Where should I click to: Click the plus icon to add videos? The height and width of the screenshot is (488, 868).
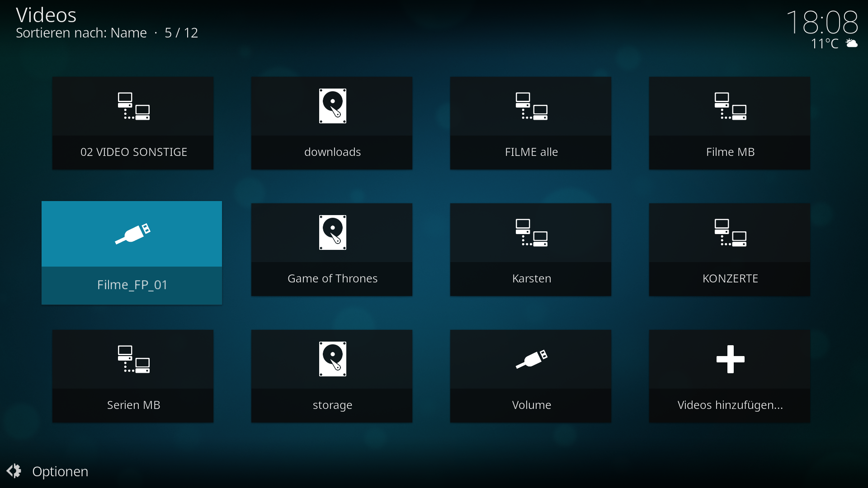click(730, 359)
